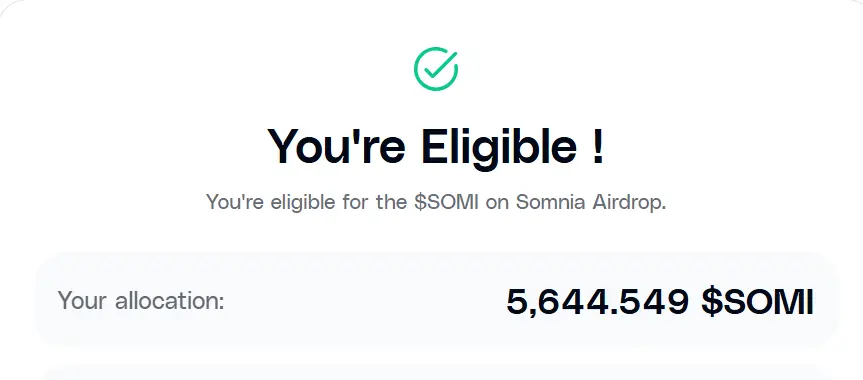
Task: Select the eligibility subtitle about Somnia Airdrop
Action: [436, 202]
